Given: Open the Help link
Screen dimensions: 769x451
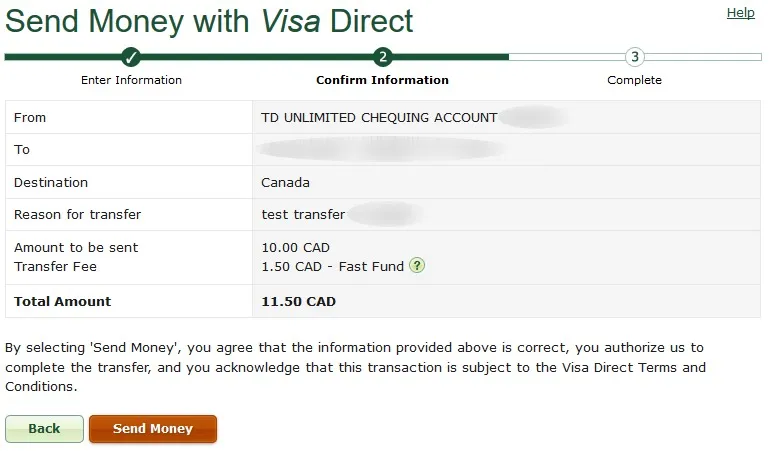Looking at the screenshot, I should point(740,13).
